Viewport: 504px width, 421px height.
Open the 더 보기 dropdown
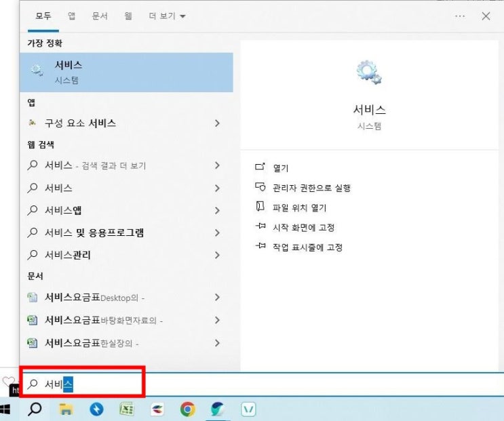pyautogui.click(x=167, y=16)
